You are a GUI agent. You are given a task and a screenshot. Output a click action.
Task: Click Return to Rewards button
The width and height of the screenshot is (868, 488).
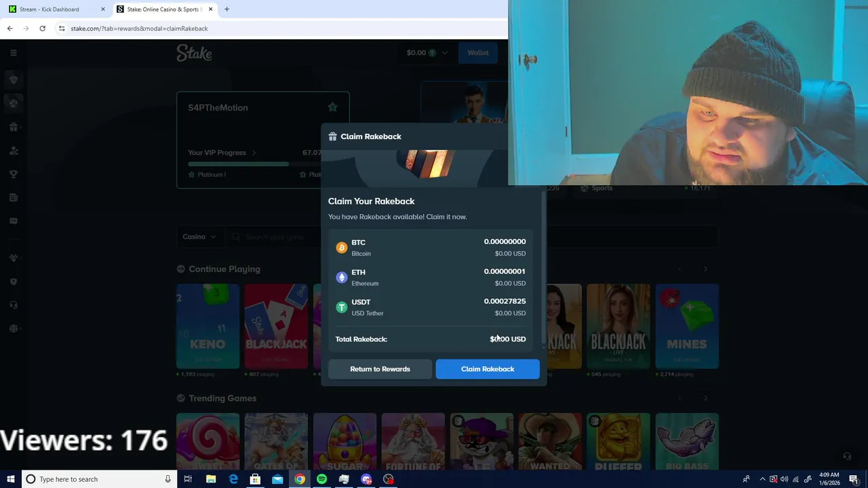380,369
